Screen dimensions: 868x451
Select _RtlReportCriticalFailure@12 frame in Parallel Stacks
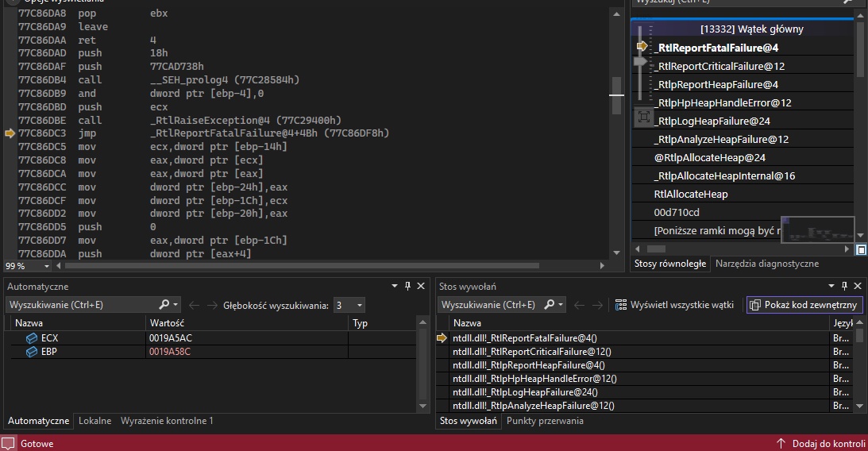(719, 66)
